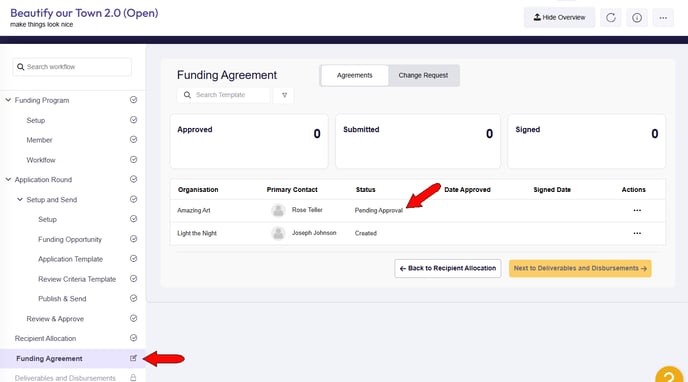688x382 pixels.
Task: Click Rose Teller avatar
Action: pos(278,211)
